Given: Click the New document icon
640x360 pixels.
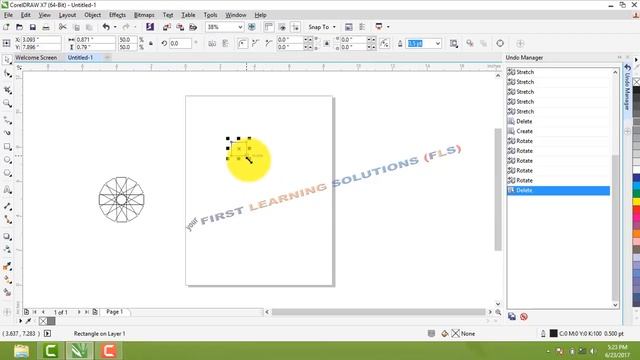Looking at the screenshot, I should (x=6, y=27).
